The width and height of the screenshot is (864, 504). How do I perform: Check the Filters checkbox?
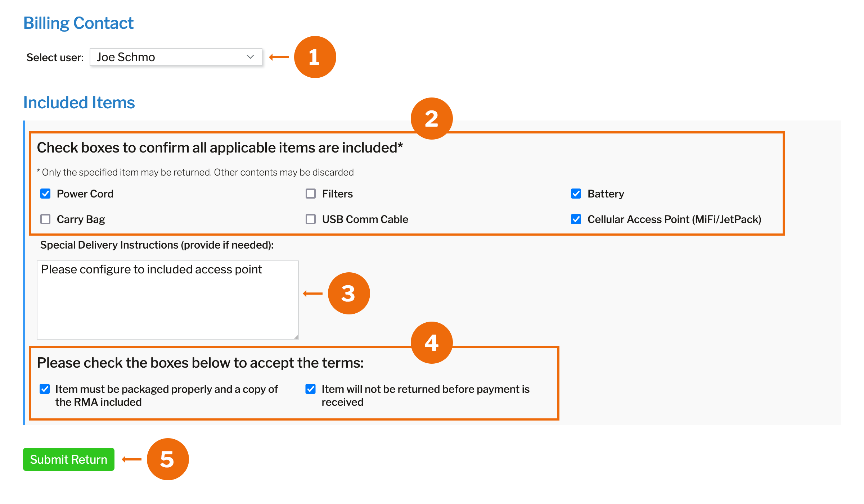(311, 194)
